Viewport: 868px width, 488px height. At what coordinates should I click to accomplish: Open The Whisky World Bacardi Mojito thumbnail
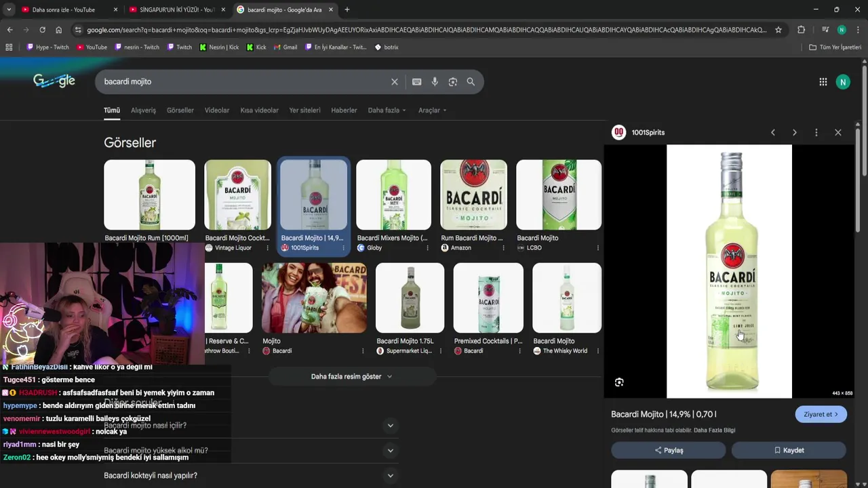(567, 298)
